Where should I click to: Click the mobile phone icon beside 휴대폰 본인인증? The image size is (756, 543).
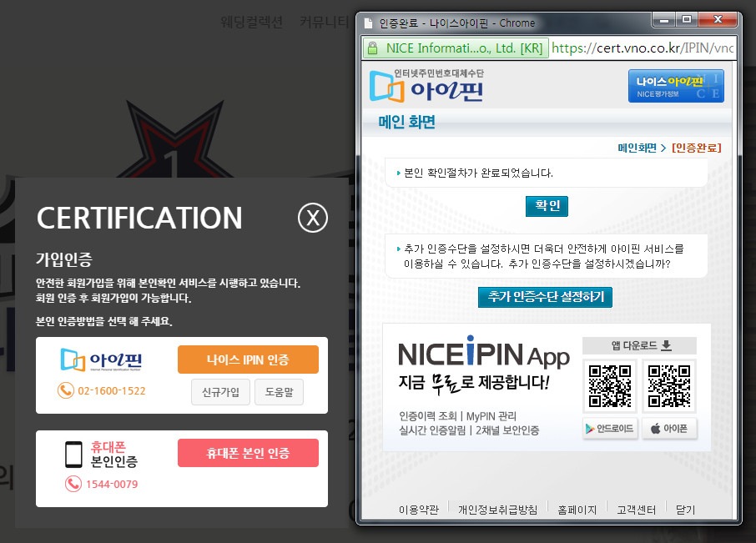coord(73,454)
